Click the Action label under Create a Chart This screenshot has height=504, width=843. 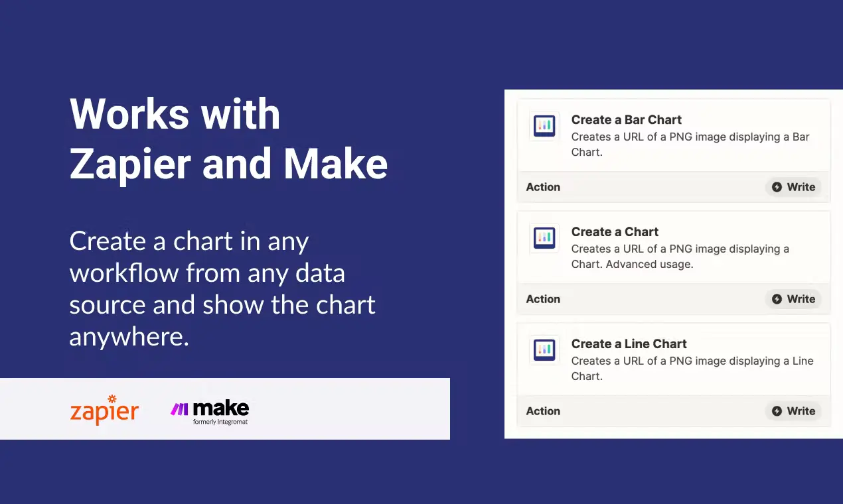pos(543,299)
